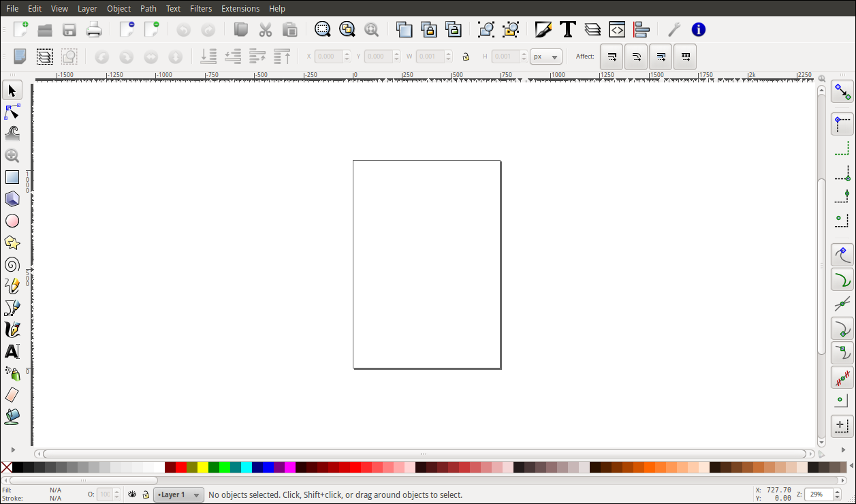Click the horizontal canvas scrollbar

(424, 454)
